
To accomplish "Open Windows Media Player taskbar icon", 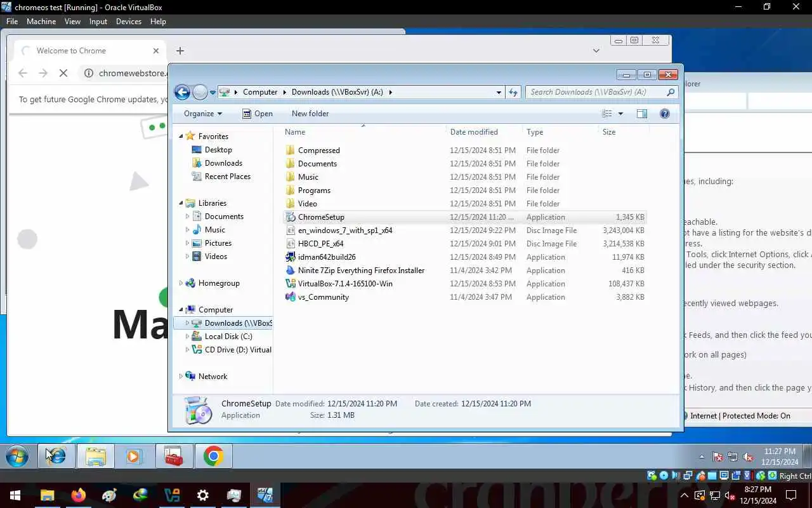I will (x=134, y=456).
